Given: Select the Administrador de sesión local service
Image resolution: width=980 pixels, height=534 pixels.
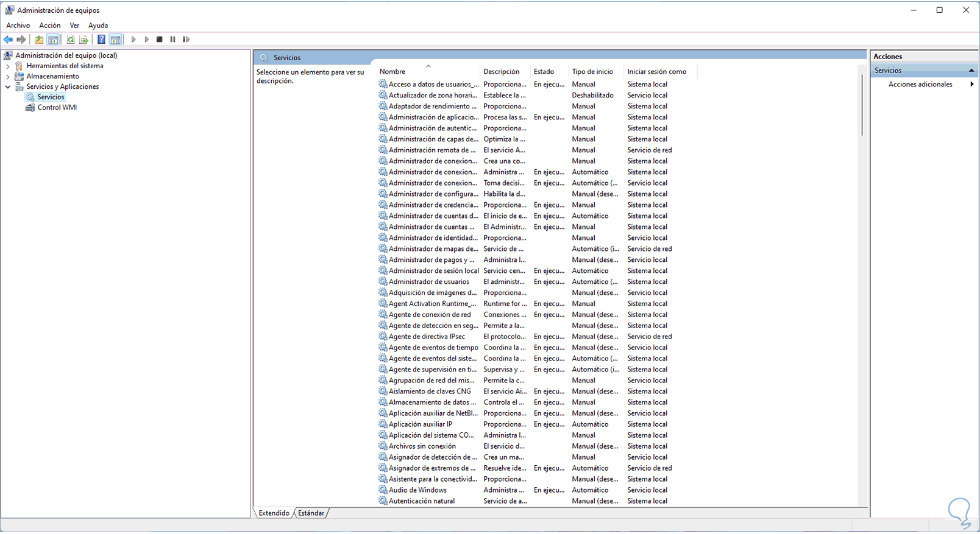Looking at the screenshot, I should click(434, 271).
